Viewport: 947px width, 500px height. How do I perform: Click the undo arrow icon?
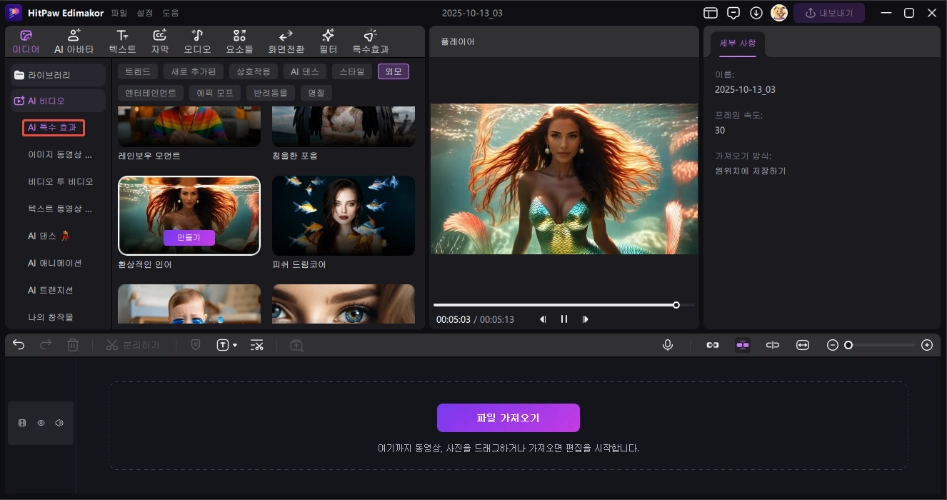pyautogui.click(x=19, y=345)
